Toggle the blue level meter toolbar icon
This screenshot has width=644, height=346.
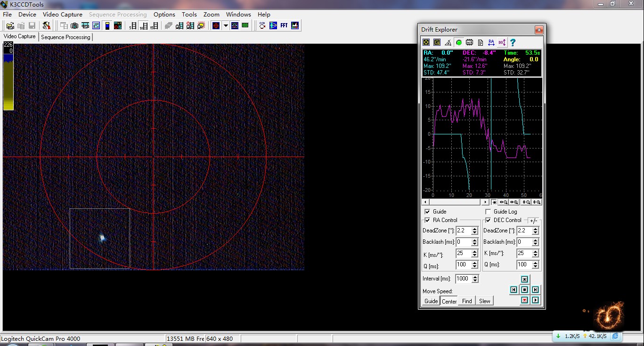(107, 25)
